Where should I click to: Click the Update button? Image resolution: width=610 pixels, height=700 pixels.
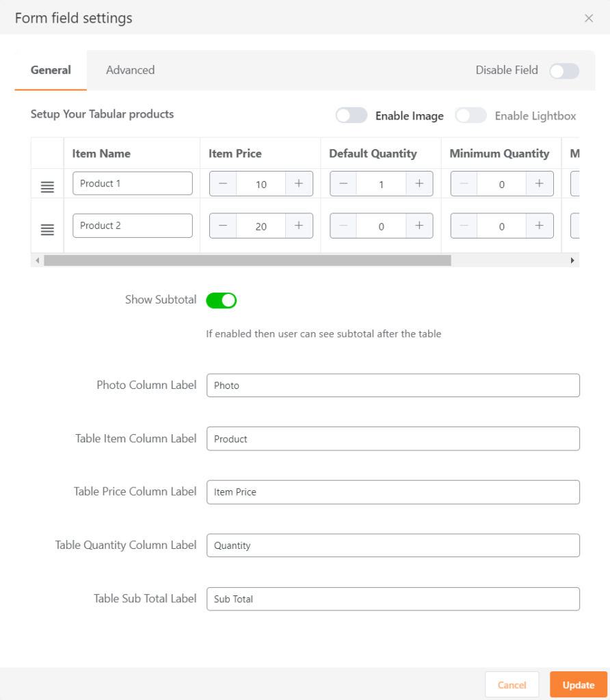click(578, 684)
